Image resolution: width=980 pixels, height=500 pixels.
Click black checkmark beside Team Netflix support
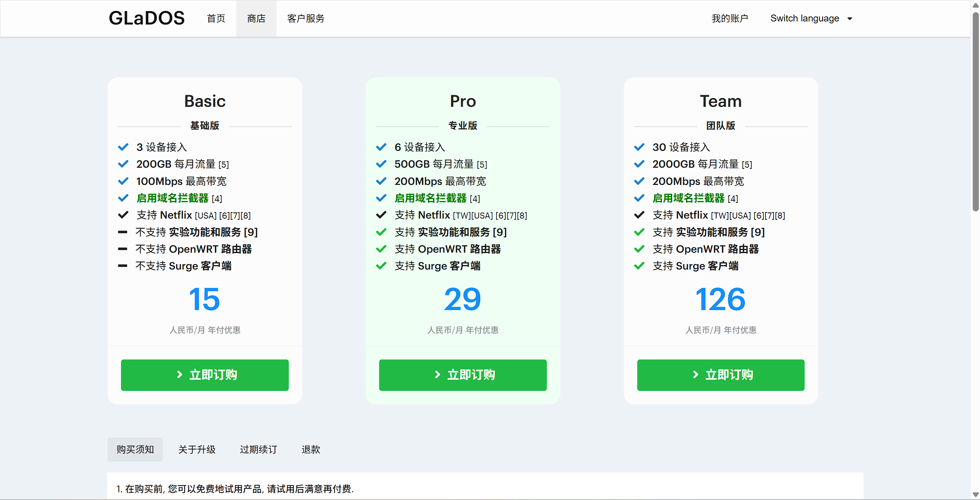coord(639,215)
